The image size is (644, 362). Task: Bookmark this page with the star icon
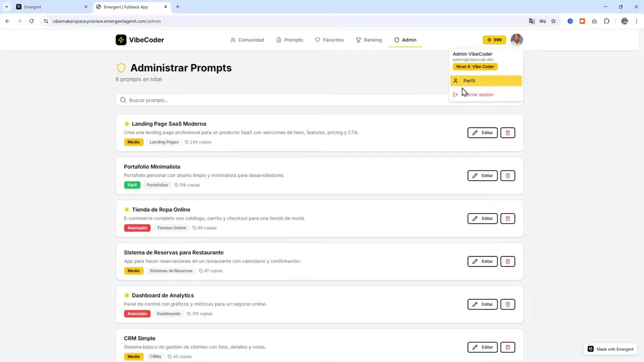pyautogui.click(x=553, y=21)
